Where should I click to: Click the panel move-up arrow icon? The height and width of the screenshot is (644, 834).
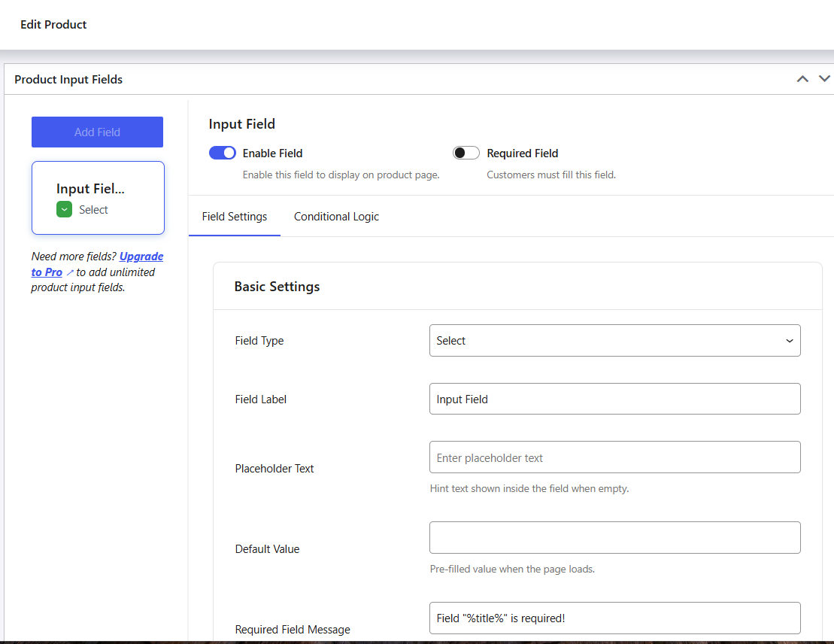[802, 79]
